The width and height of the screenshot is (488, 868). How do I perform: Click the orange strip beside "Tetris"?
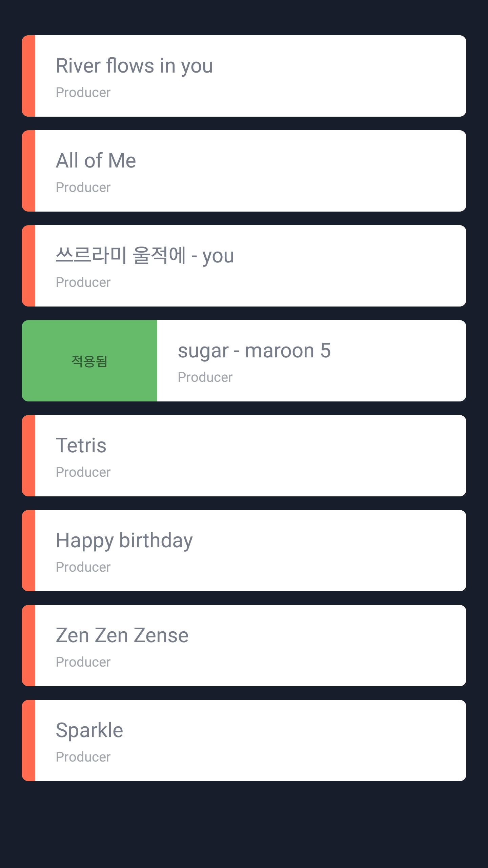(x=28, y=456)
